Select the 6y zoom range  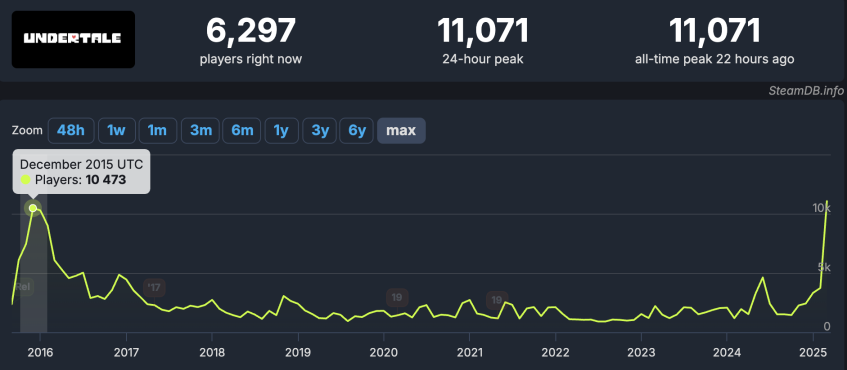tap(357, 131)
